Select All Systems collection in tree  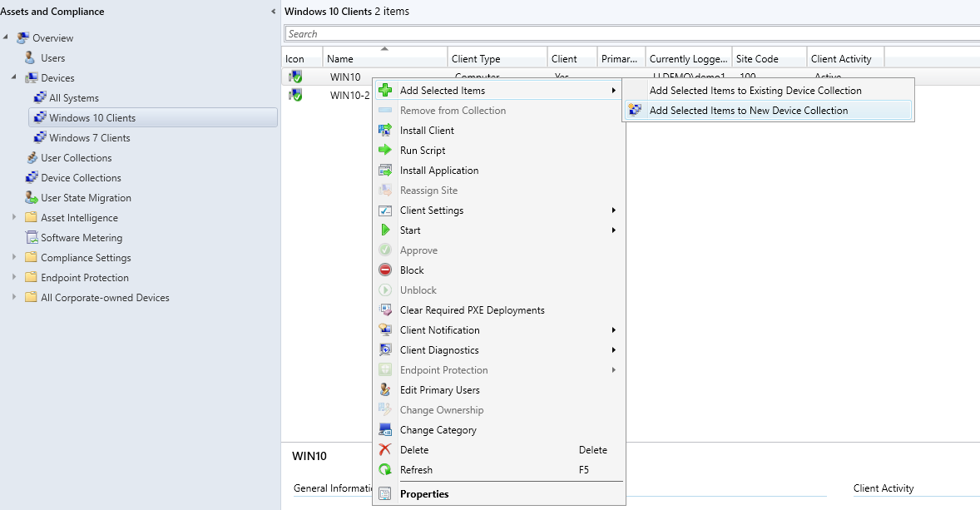[74, 97]
